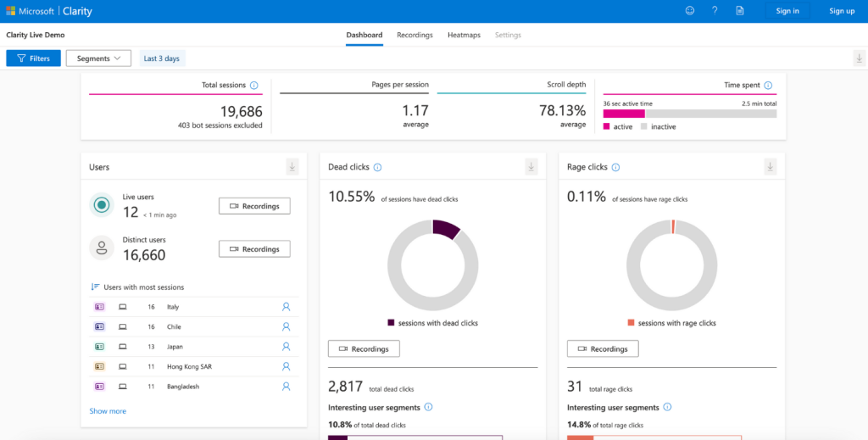Click the document icon in top bar
Image resolution: width=868 pixels, height=440 pixels.
739,11
